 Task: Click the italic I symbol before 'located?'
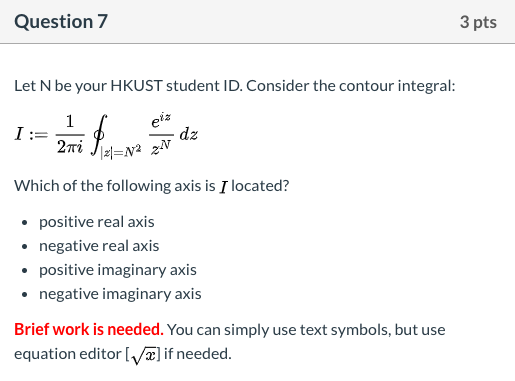[223, 187]
